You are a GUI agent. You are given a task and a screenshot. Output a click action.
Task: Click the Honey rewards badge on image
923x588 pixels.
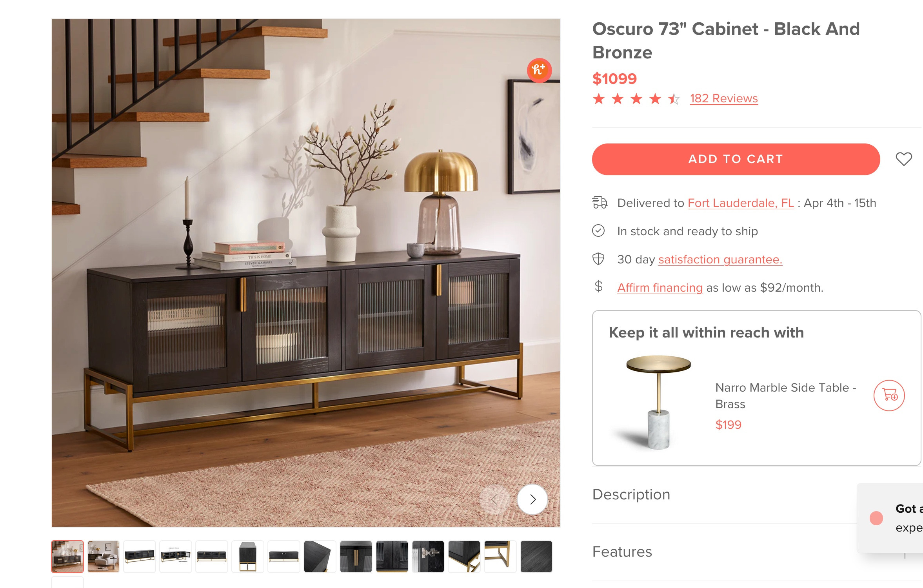pyautogui.click(x=539, y=71)
